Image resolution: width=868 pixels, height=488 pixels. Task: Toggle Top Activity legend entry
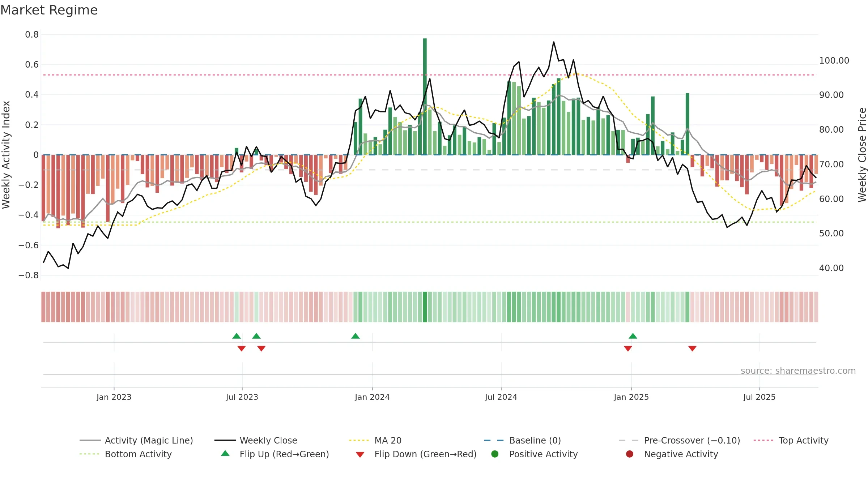click(x=791, y=440)
